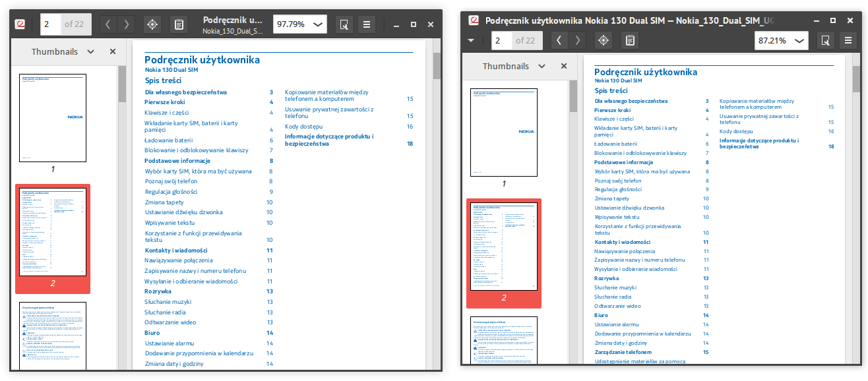Open "Ładowanie baterii" link in the 97.79% window
868x381 pixels.
[169, 140]
